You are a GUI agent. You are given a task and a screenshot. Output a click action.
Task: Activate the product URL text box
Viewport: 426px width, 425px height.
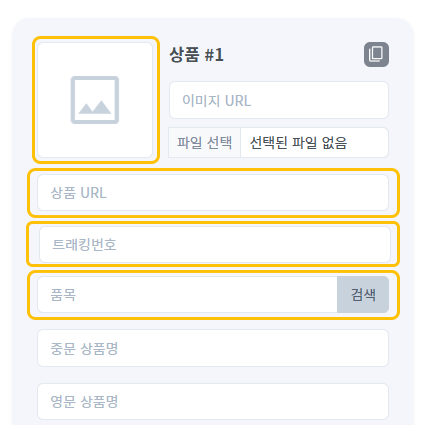[x=213, y=193]
